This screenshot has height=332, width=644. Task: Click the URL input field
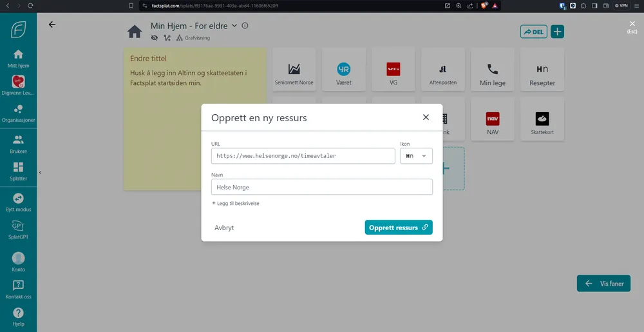click(303, 156)
